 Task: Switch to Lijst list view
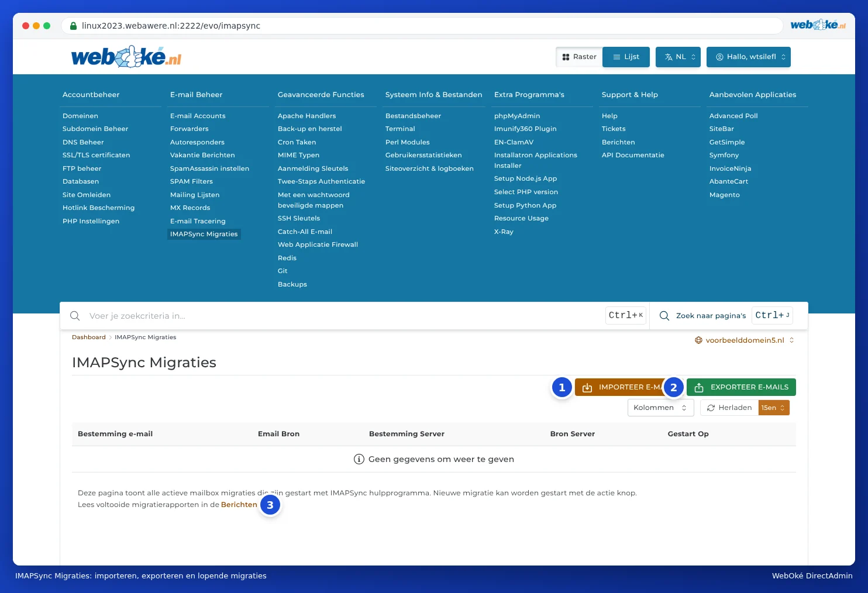[626, 57]
